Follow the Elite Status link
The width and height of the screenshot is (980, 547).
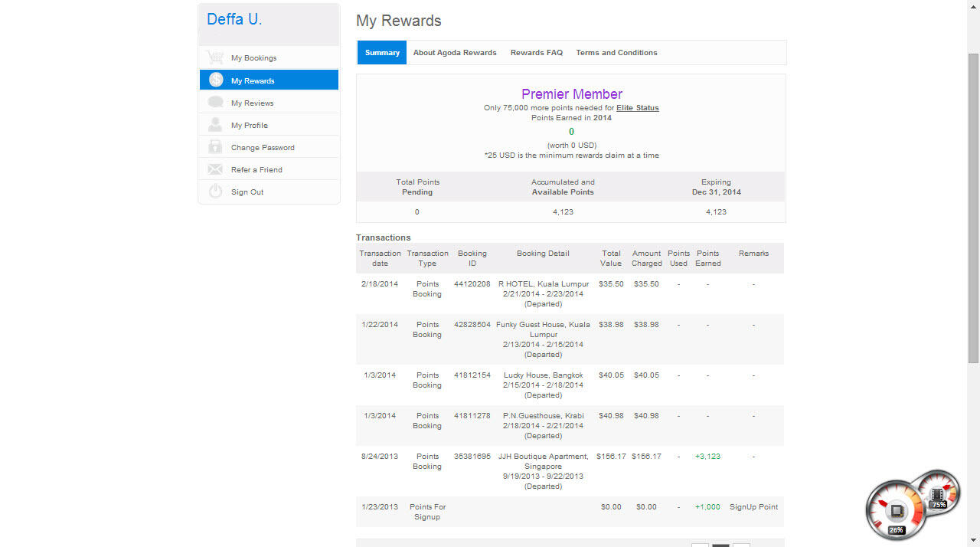(638, 108)
